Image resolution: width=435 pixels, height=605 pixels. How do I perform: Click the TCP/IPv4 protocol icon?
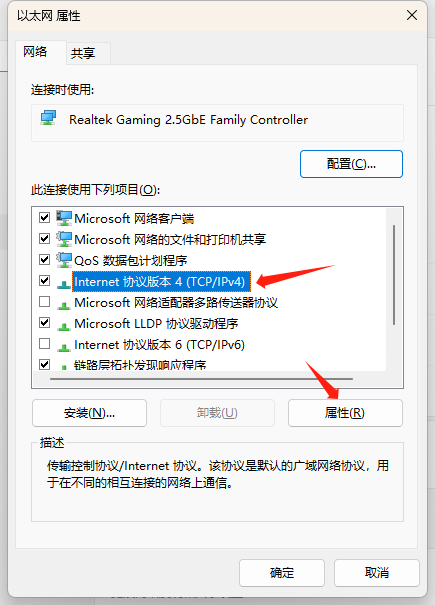click(x=64, y=284)
